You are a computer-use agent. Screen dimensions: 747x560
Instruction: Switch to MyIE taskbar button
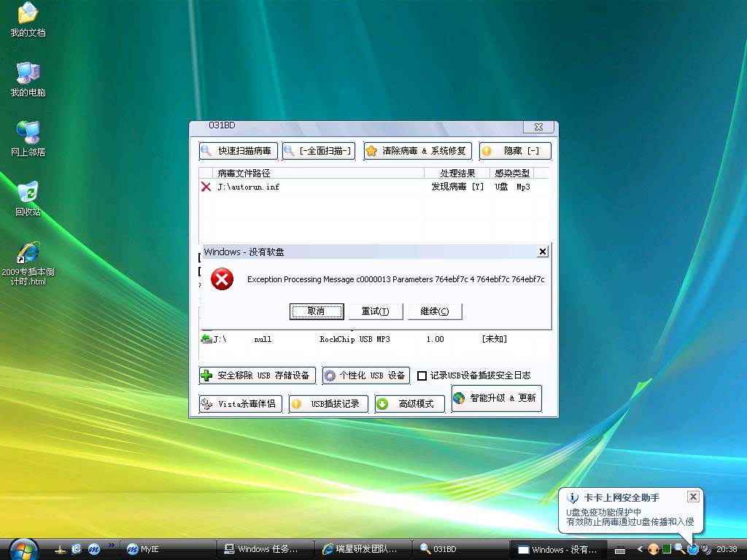coord(168,550)
